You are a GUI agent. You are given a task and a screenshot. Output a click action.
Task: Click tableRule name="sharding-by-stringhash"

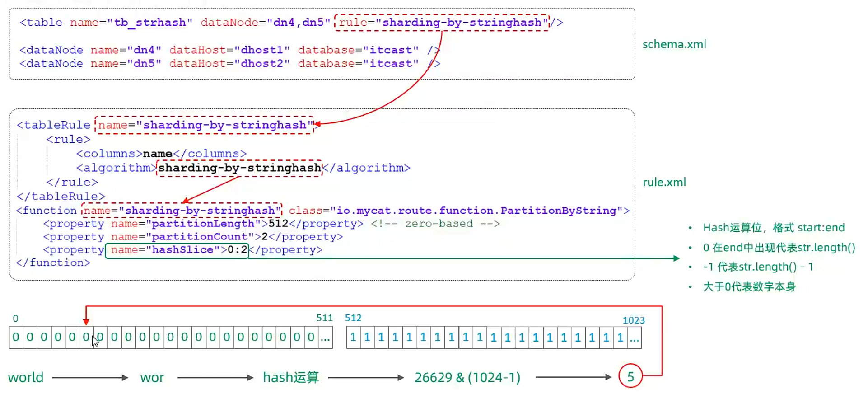pyautogui.click(x=205, y=125)
